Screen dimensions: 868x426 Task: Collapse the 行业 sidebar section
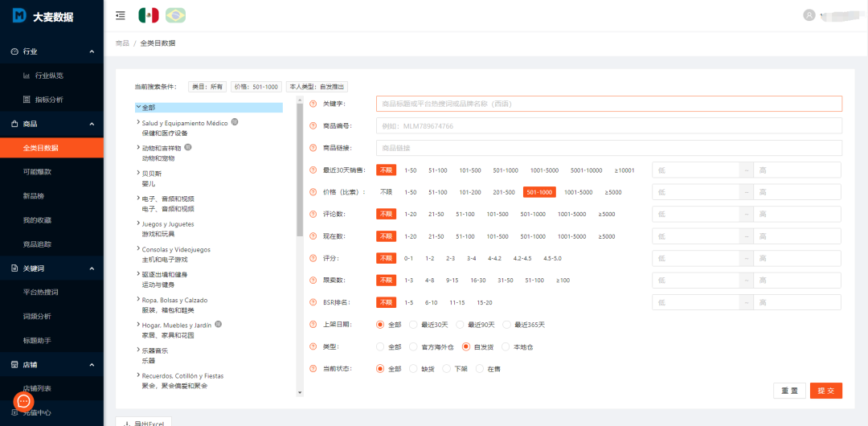pos(92,51)
